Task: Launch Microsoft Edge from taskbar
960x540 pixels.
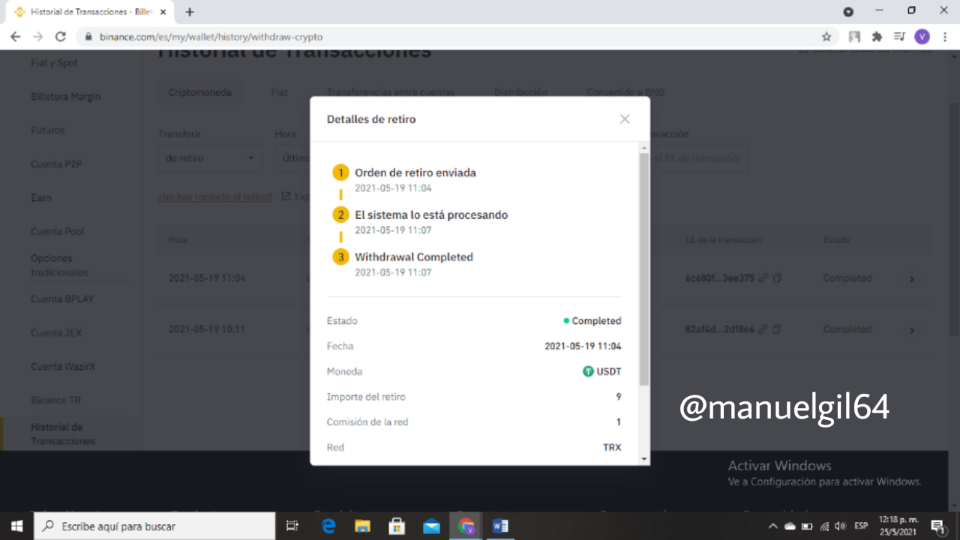Action: pyautogui.click(x=328, y=526)
